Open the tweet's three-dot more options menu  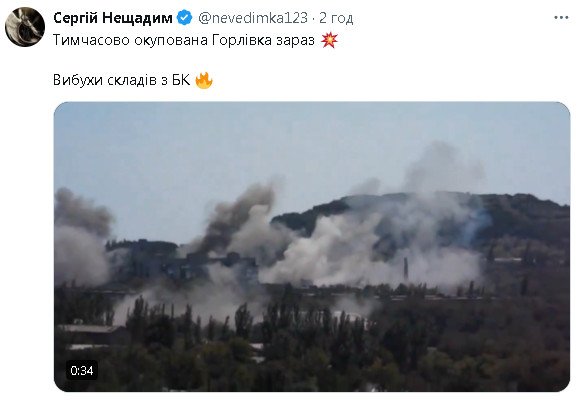click(561, 18)
